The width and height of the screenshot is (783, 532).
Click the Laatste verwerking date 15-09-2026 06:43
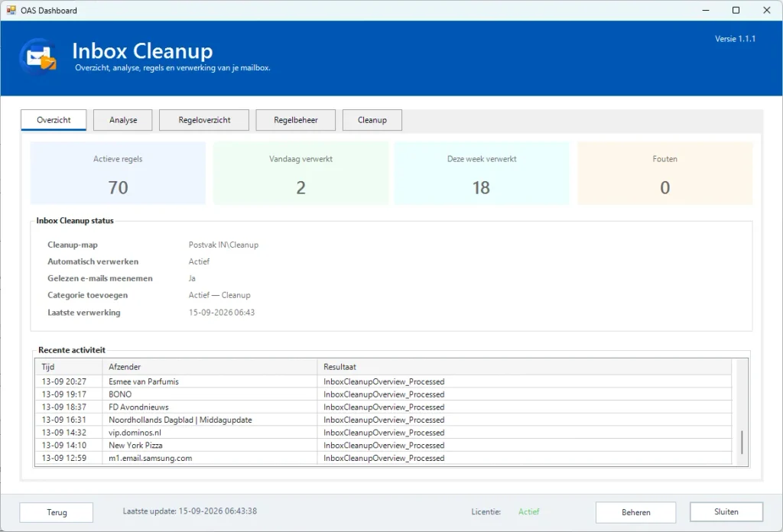click(221, 313)
